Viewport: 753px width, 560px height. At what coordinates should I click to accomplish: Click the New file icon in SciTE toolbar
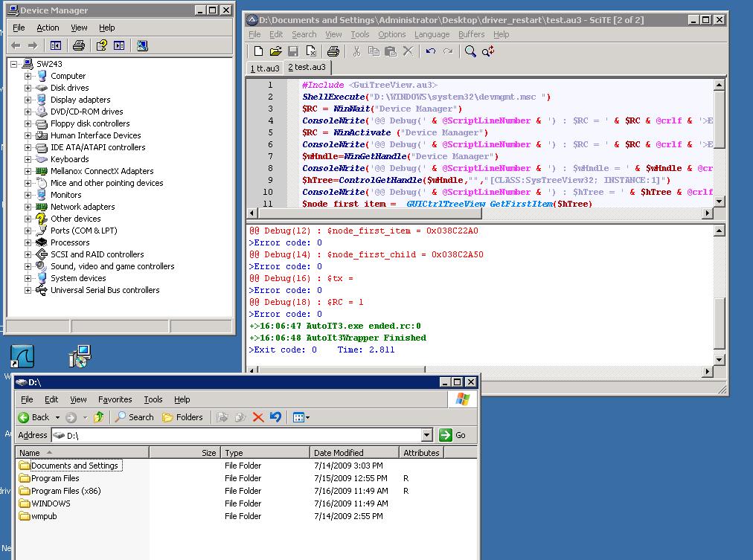(258, 51)
